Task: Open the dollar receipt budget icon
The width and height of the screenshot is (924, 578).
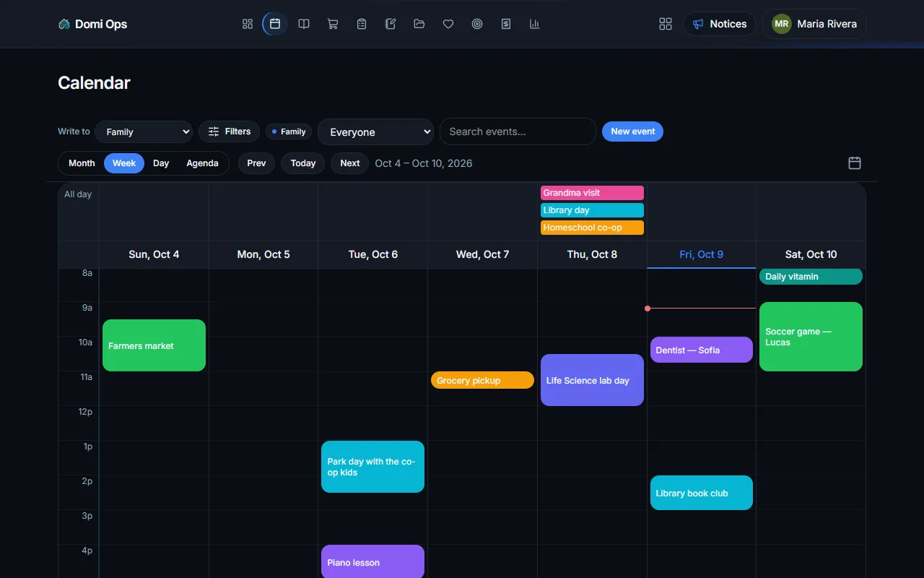Action: tap(506, 24)
